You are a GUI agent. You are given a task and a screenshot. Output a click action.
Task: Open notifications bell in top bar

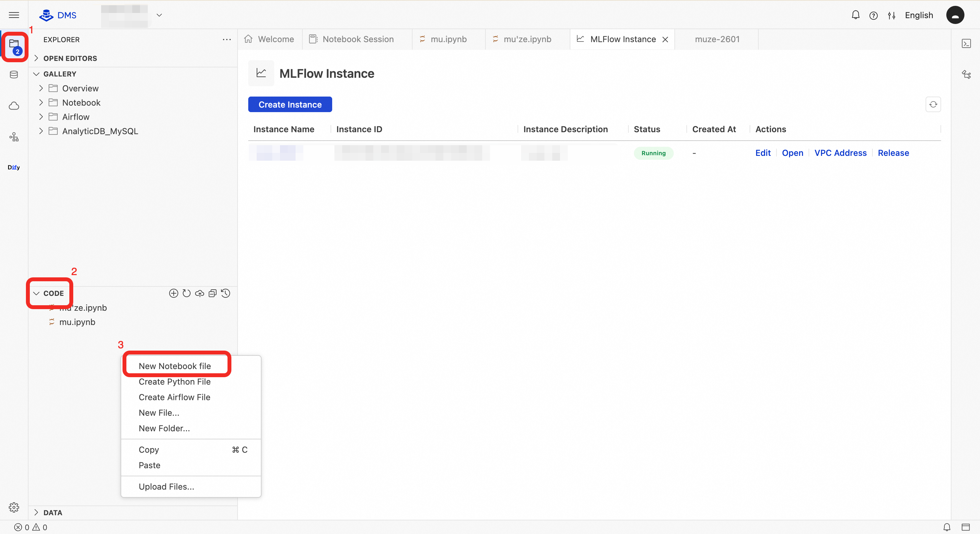click(855, 15)
